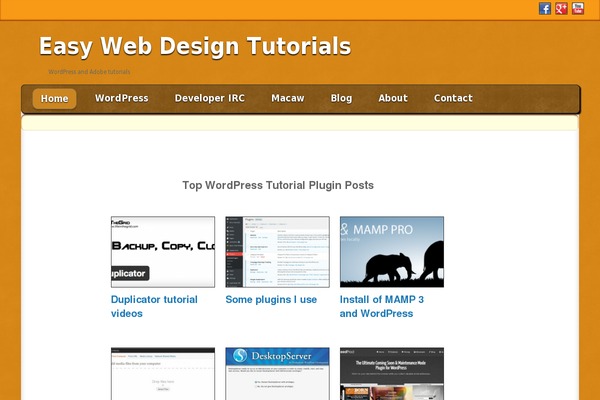Open the Duplicator tutorial videos link
The height and width of the screenshot is (400, 600).
click(154, 306)
